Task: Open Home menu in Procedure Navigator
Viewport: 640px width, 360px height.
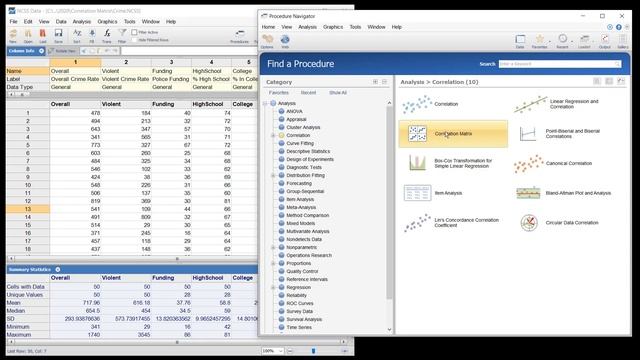Action: coord(268,27)
